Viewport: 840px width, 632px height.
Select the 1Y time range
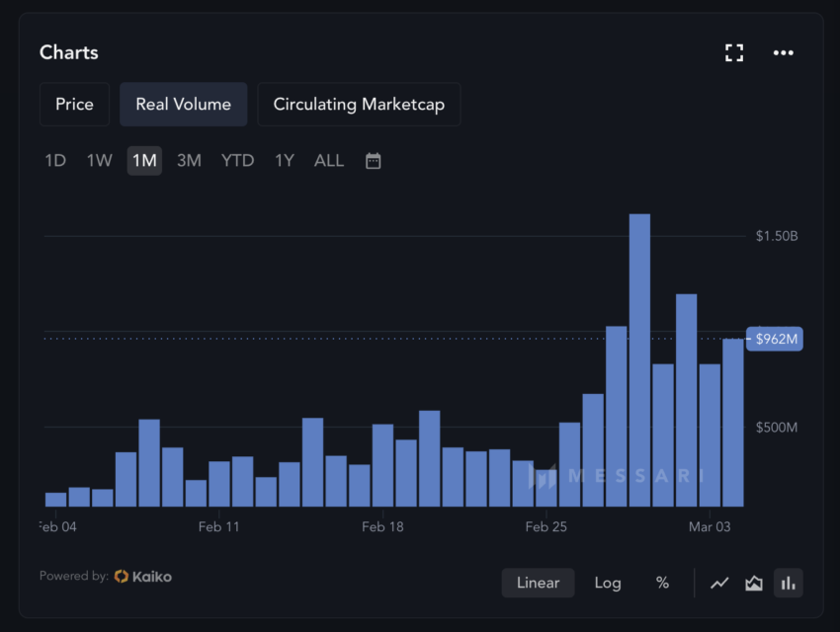click(x=285, y=160)
